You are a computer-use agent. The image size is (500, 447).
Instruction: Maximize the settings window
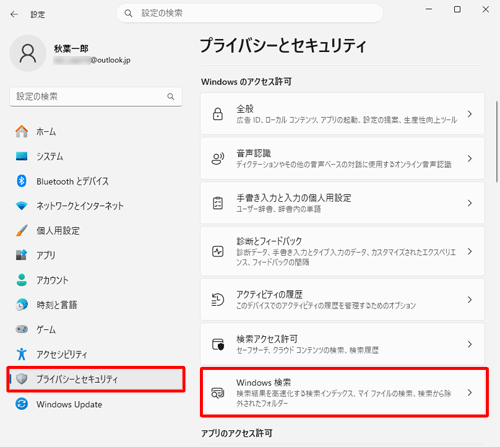coord(457,9)
